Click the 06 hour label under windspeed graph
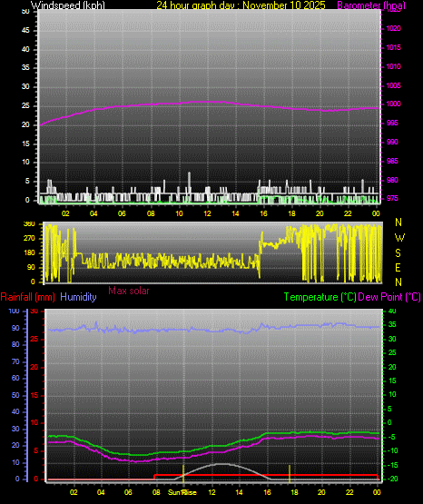Viewport: 423px width, 504px height. 122,213
